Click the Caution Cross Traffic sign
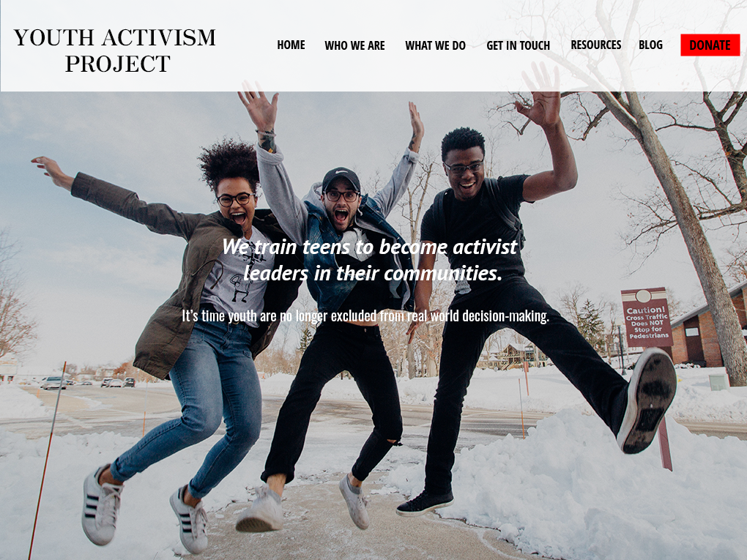The width and height of the screenshot is (747, 560). point(646,317)
